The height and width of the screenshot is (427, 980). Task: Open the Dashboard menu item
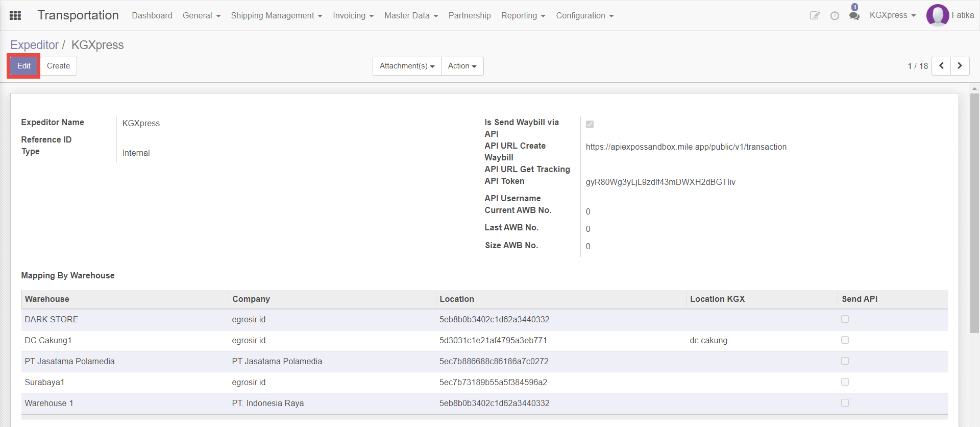point(152,15)
